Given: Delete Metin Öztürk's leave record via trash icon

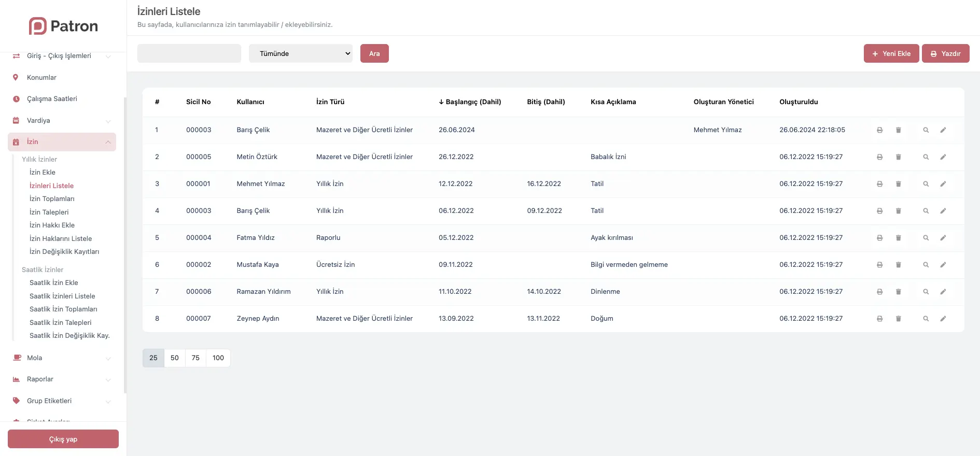Looking at the screenshot, I should (898, 157).
